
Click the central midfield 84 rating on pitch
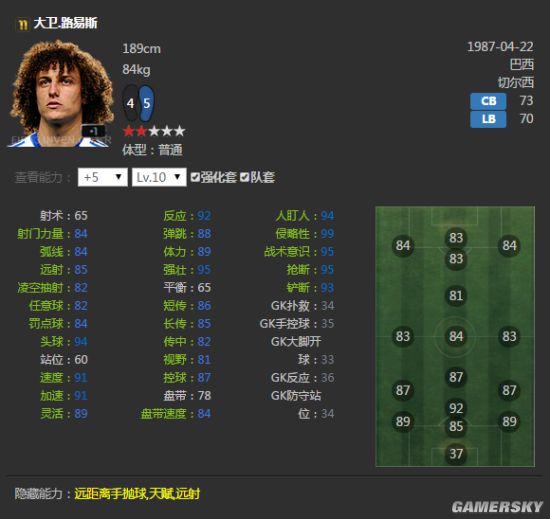click(456, 336)
